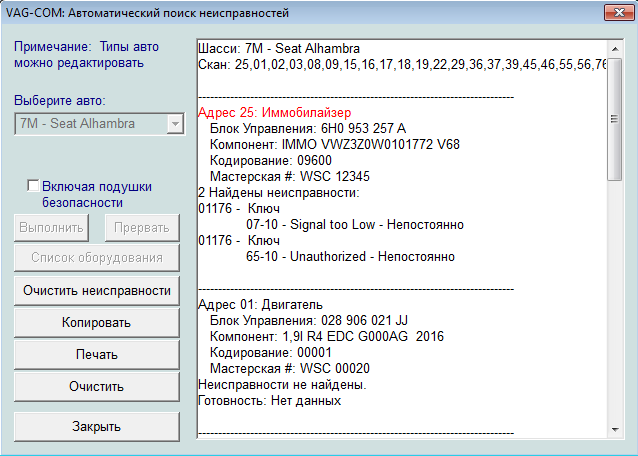Click 'Очистить неисправности' button

click(x=96, y=291)
